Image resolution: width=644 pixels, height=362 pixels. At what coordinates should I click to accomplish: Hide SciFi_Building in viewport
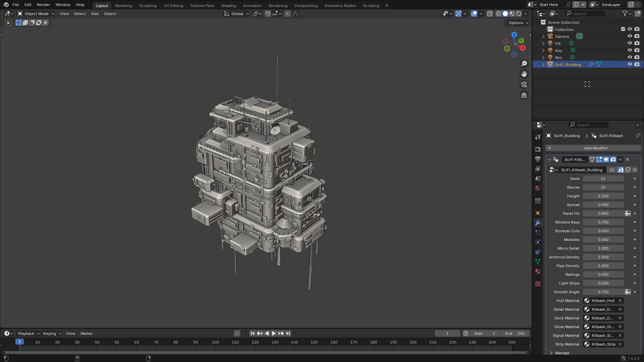point(630,64)
